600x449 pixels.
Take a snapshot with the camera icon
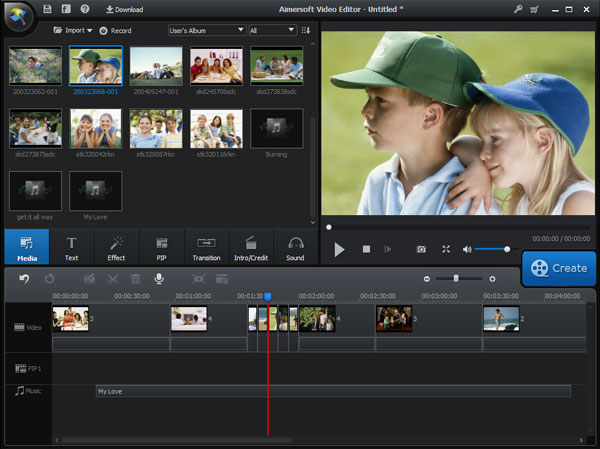[x=421, y=249]
